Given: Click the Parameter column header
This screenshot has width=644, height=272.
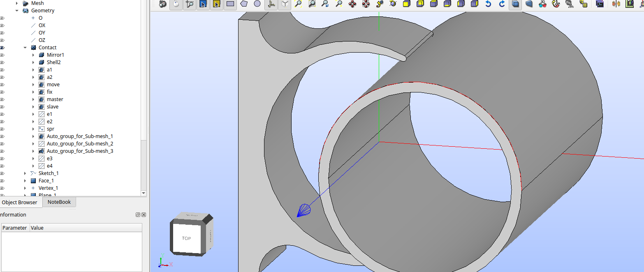Looking at the screenshot, I should pyautogui.click(x=15, y=228).
